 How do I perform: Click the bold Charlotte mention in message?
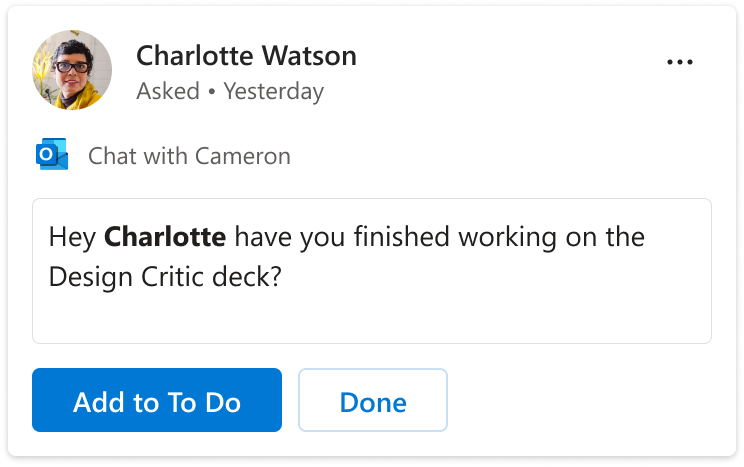coord(165,238)
